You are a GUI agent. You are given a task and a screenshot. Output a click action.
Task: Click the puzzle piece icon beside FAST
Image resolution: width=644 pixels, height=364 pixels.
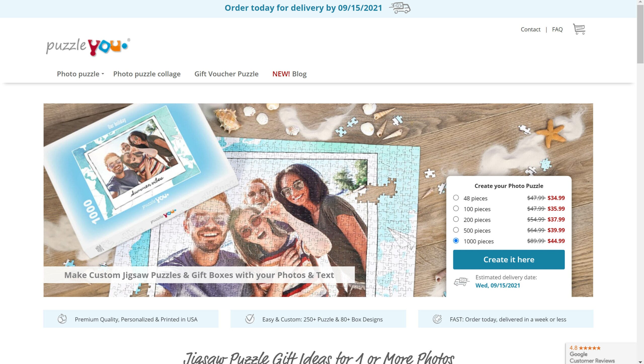(x=437, y=319)
